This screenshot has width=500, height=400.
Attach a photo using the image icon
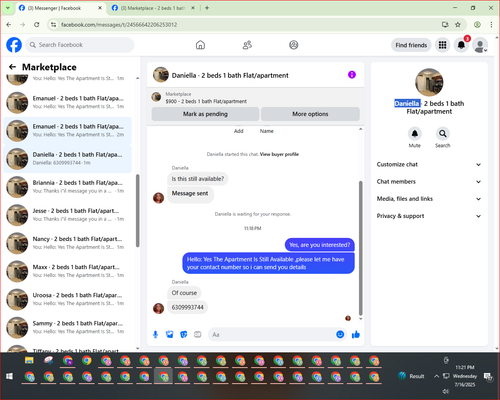pyautogui.click(x=170, y=334)
